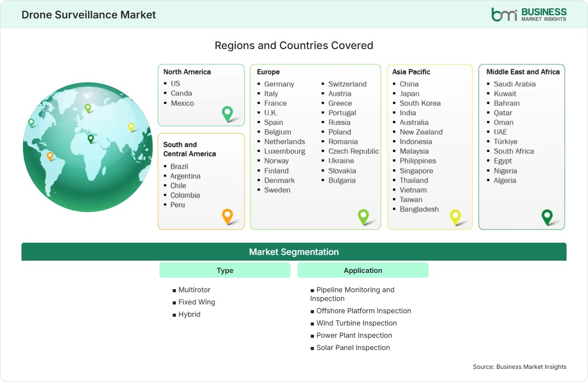Click 'Bulgaria' in Europe list
Viewport: 588px width, 382px height.
tap(342, 180)
